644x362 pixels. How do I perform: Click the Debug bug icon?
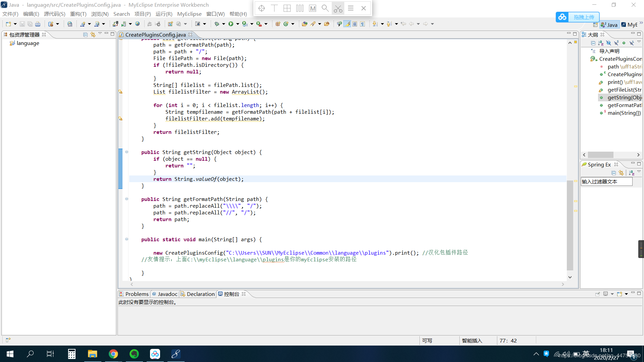pos(217,24)
